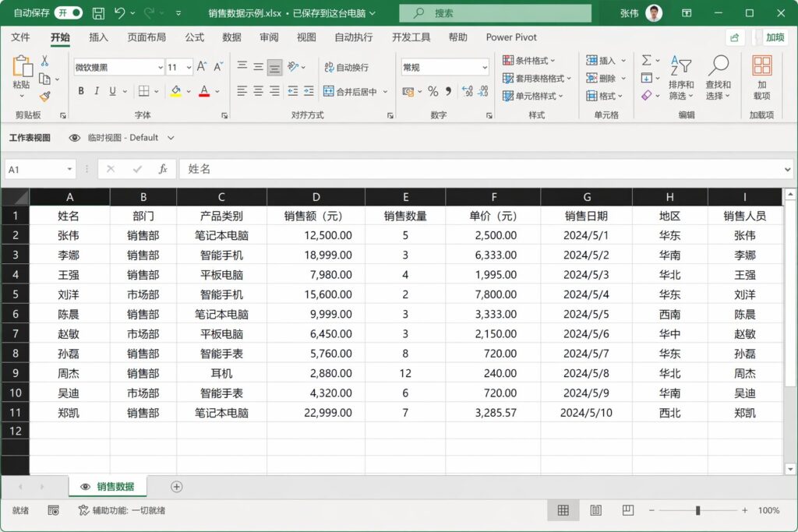Click the insert function fx icon
This screenshot has width=798, height=532.
163,169
